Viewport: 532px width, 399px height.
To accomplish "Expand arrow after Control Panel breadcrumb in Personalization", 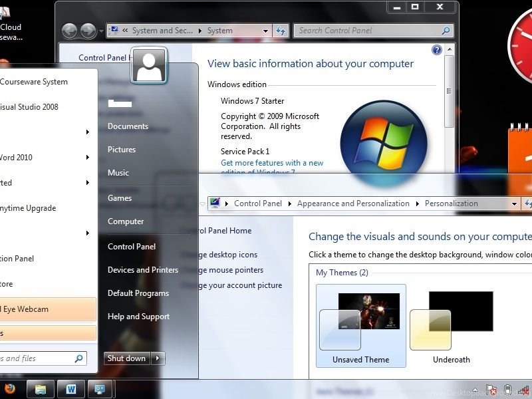I will coord(289,203).
